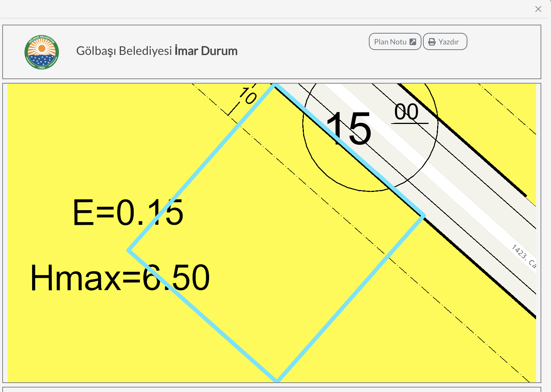Click the left corner of the cyan parcel
The image size is (551, 392).
pos(128,251)
